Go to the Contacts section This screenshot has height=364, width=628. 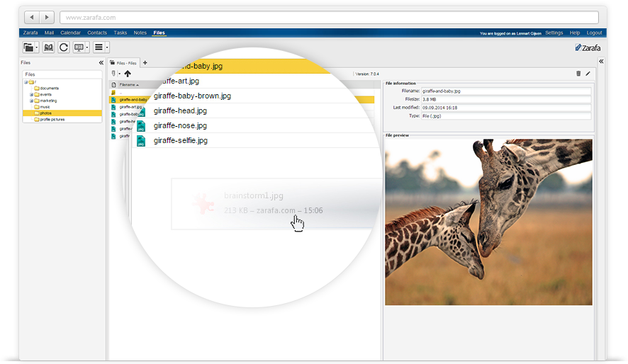click(x=97, y=33)
